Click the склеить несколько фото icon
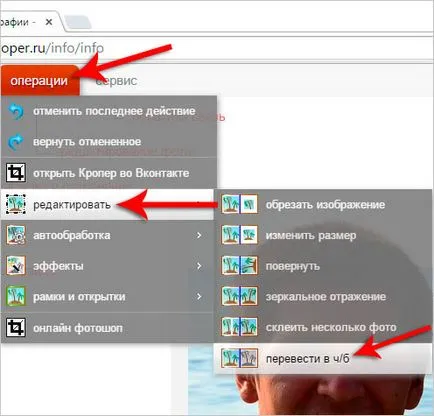This screenshot has height=416, width=434. pyautogui.click(x=239, y=327)
